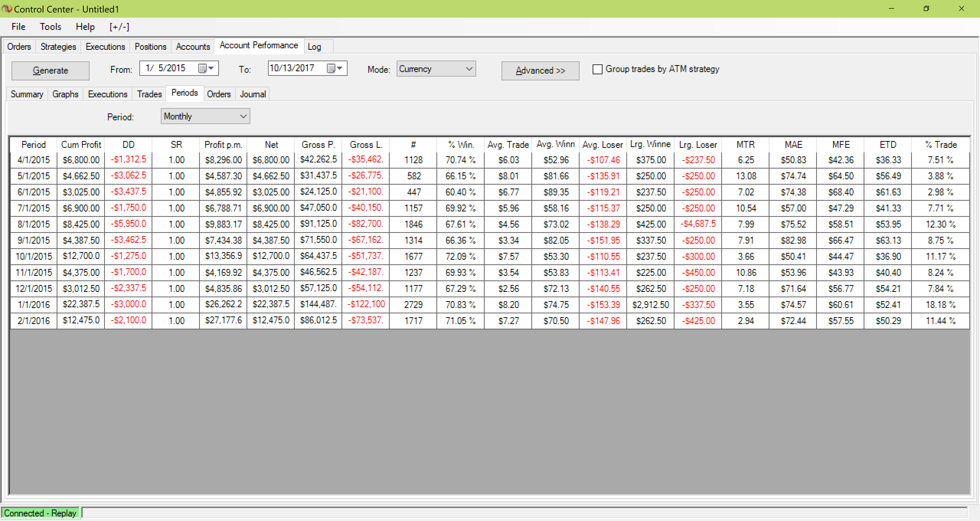The height and width of the screenshot is (521, 980).
Task: Click the SR column header
Action: 176,145
